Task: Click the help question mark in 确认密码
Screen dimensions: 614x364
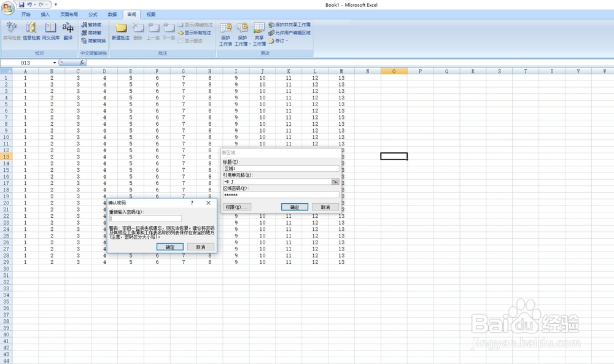Action: [x=192, y=203]
